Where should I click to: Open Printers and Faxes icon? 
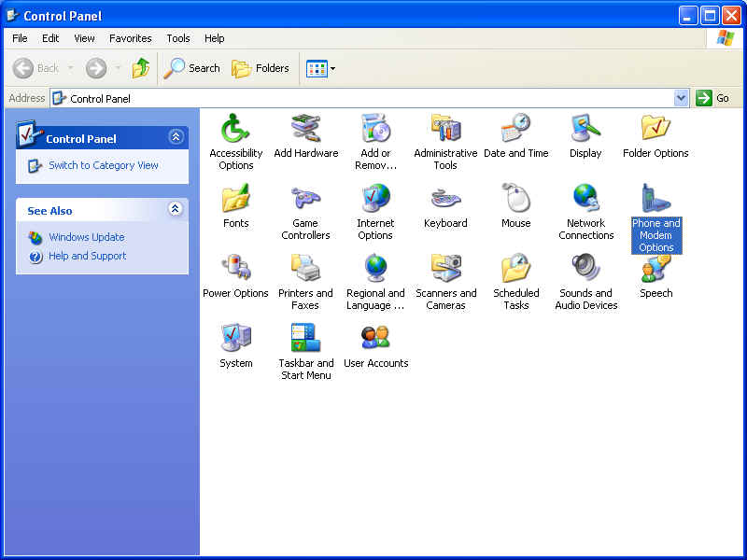pyautogui.click(x=305, y=268)
